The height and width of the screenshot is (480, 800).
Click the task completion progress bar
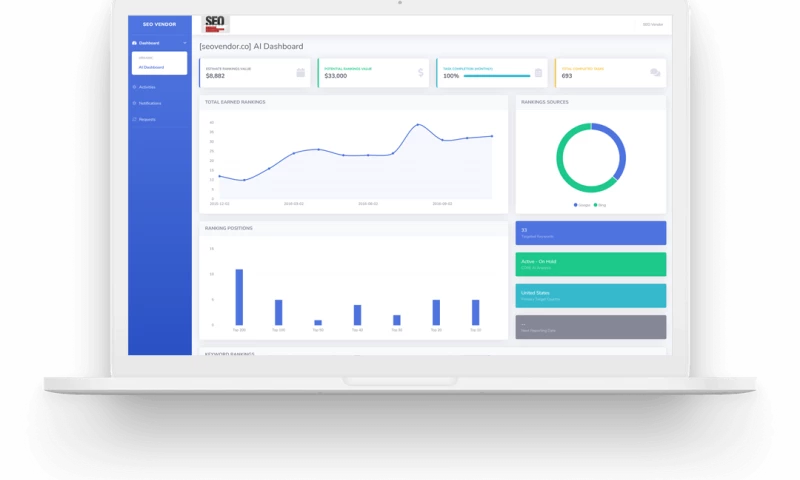[497, 76]
